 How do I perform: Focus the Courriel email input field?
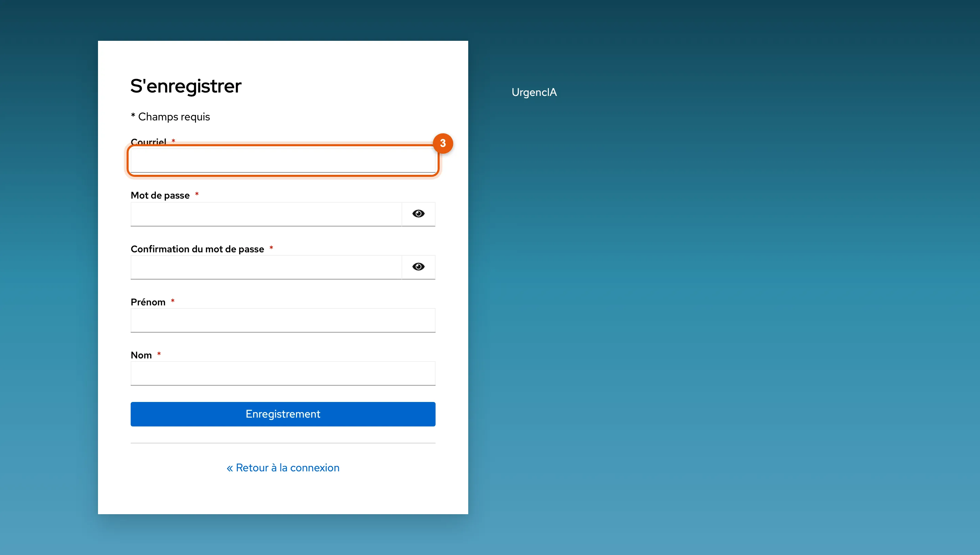pyautogui.click(x=283, y=161)
